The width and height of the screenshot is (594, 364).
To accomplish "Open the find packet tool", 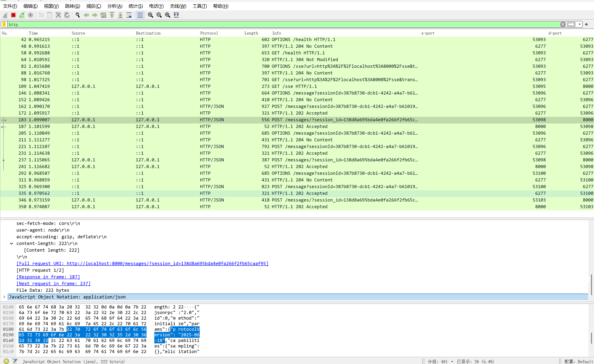I will [x=78, y=15].
